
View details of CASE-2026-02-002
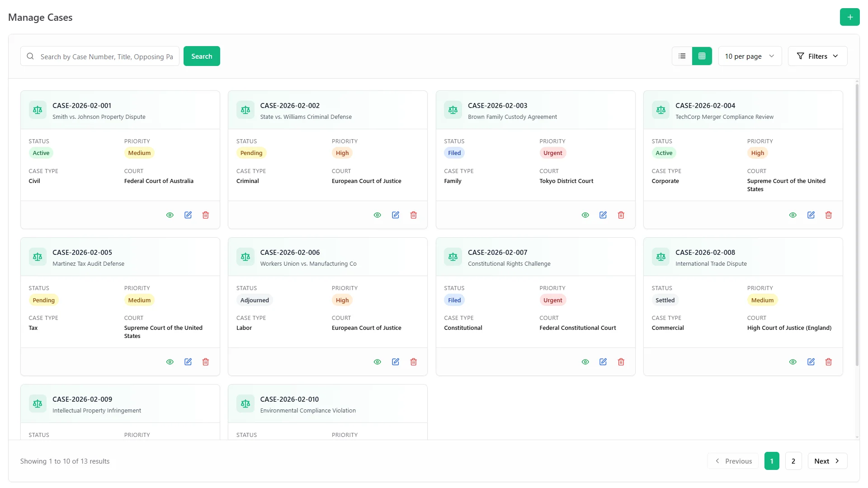coord(377,215)
